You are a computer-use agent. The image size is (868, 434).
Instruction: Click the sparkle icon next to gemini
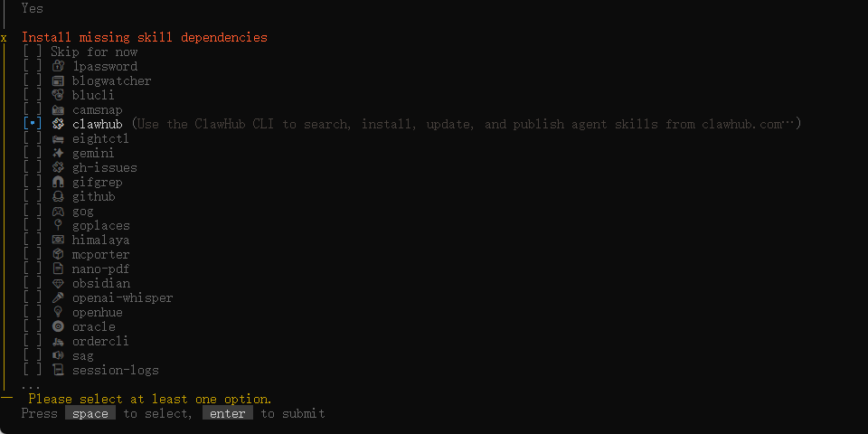pos(58,154)
